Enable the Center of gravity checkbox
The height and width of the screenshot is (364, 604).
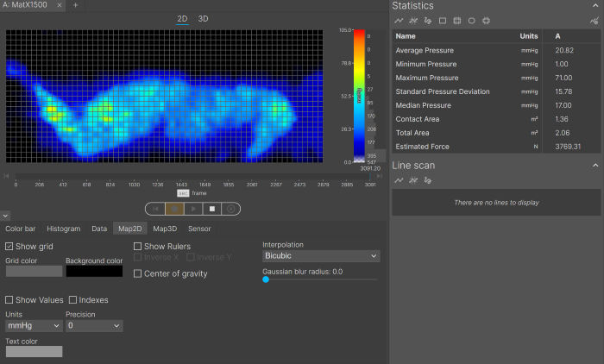(137, 273)
